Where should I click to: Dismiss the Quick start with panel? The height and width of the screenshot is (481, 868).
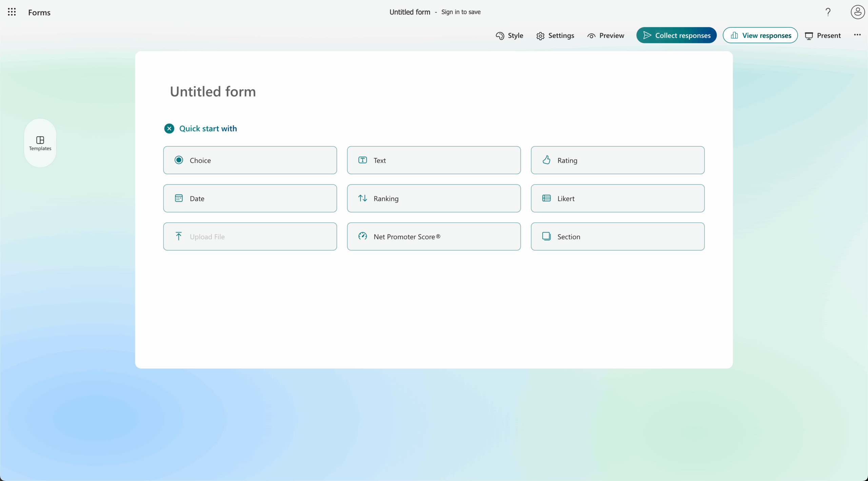pyautogui.click(x=169, y=128)
